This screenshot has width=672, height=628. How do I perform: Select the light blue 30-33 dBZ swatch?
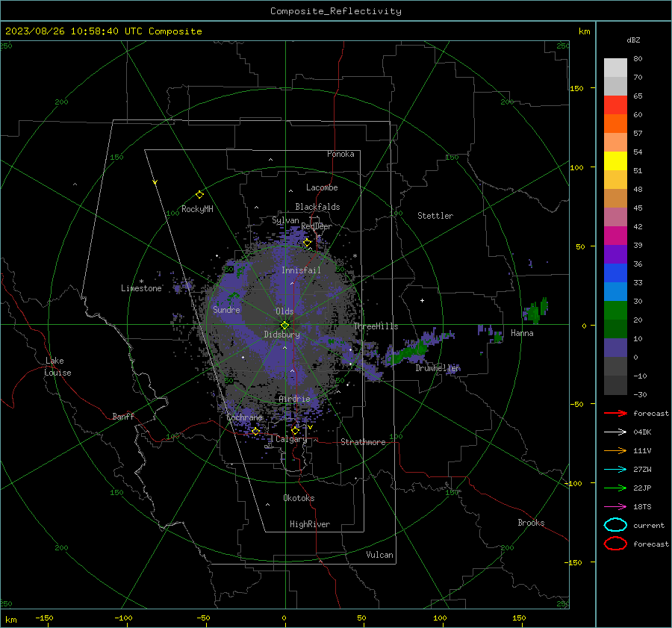click(615, 292)
